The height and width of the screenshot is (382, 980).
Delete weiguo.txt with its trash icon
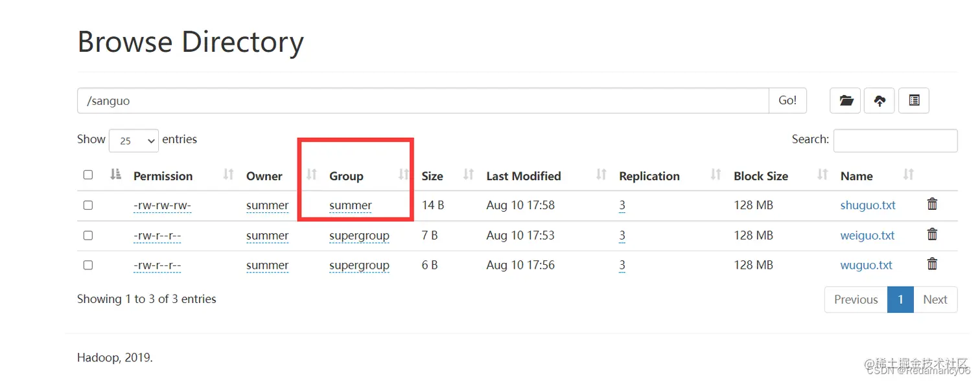coord(932,234)
